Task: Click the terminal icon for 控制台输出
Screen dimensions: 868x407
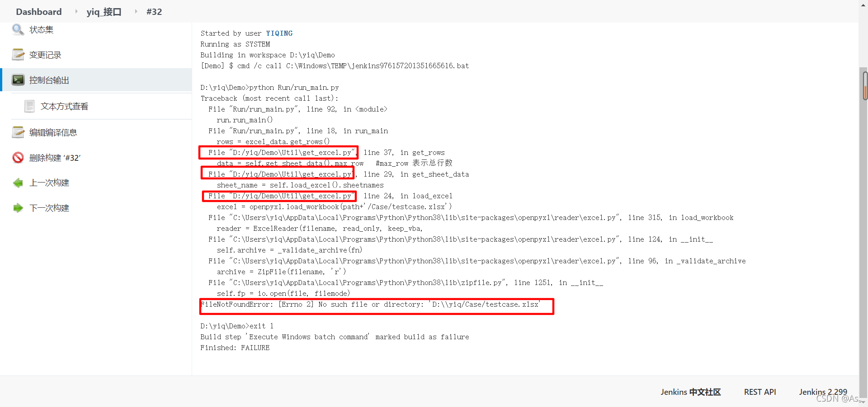Action: (18, 80)
